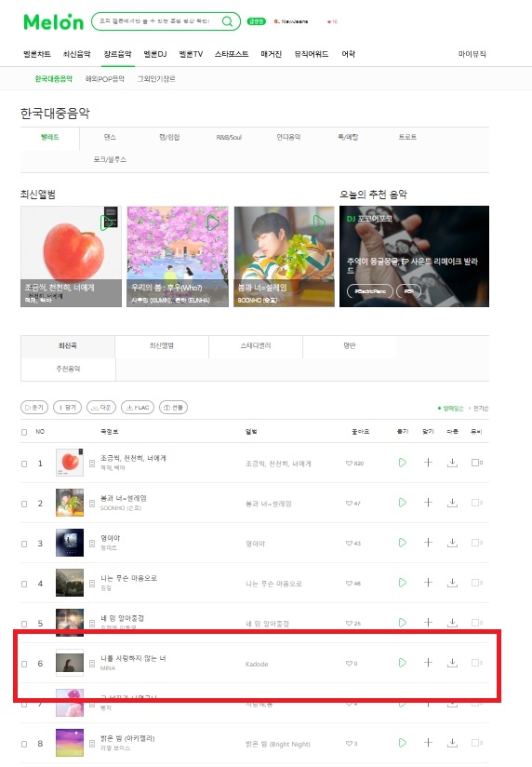The width and height of the screenshot is (532, 767).
Task: Open the 멜론차트 menu
Action: tap(37, 54)
